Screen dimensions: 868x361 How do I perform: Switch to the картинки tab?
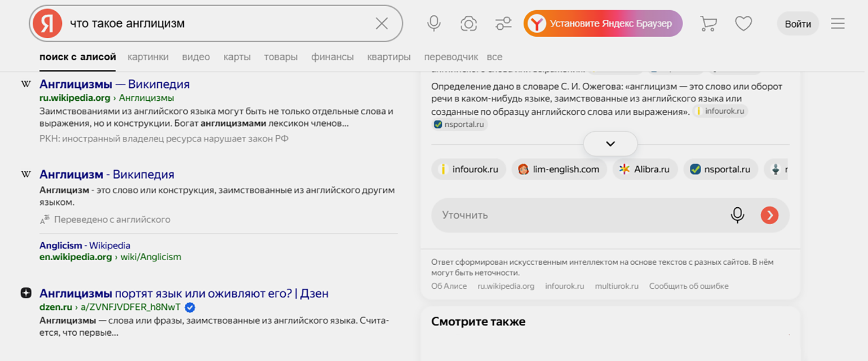[x=148, y=57]
